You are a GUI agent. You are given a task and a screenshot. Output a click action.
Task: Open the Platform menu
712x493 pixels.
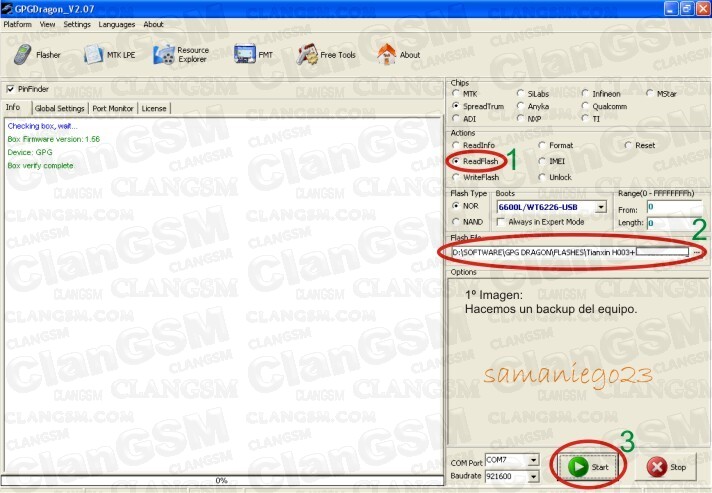tap(18, 25)
